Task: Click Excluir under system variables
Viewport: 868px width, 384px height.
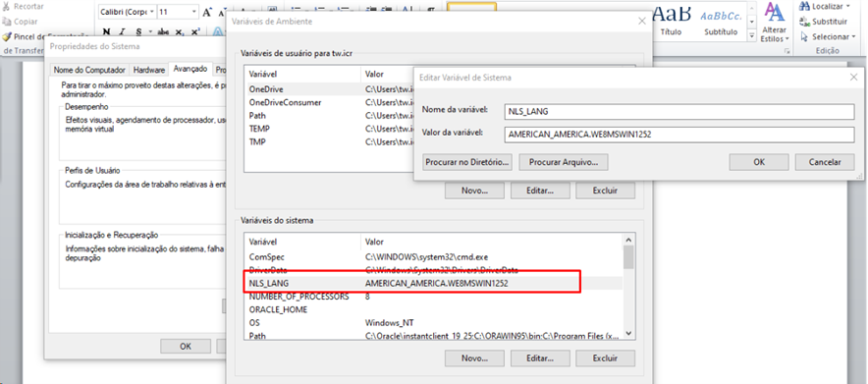Action: 605,358
